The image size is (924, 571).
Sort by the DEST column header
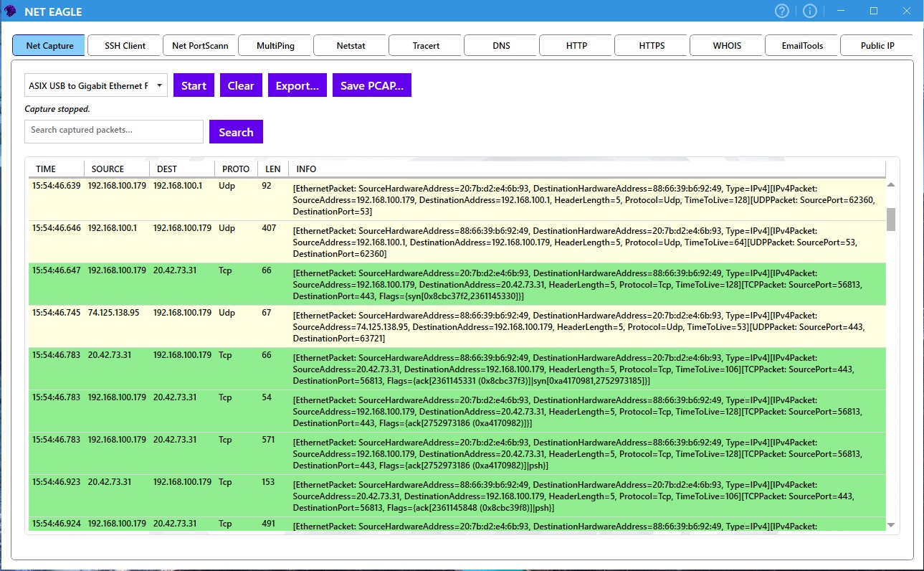coord(182,169)
